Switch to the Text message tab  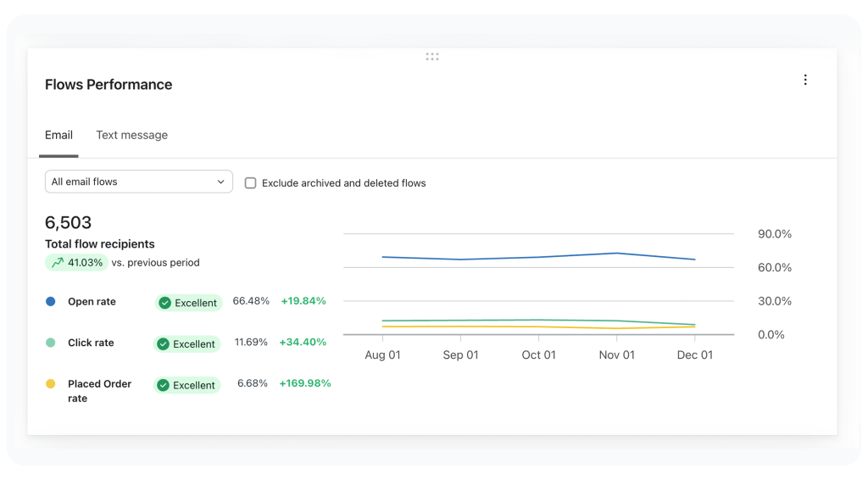point(131,135)
